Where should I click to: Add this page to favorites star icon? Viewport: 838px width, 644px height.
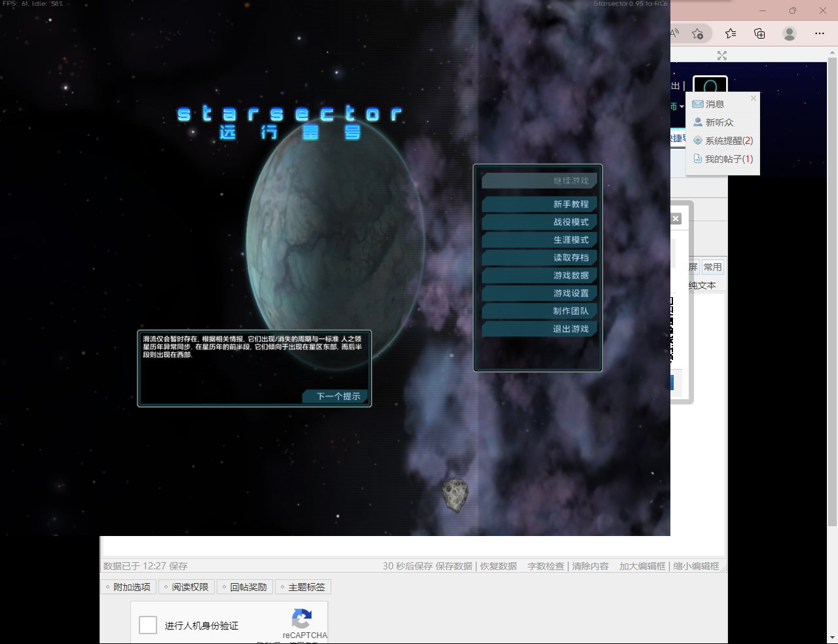click(x=698, y=33)
